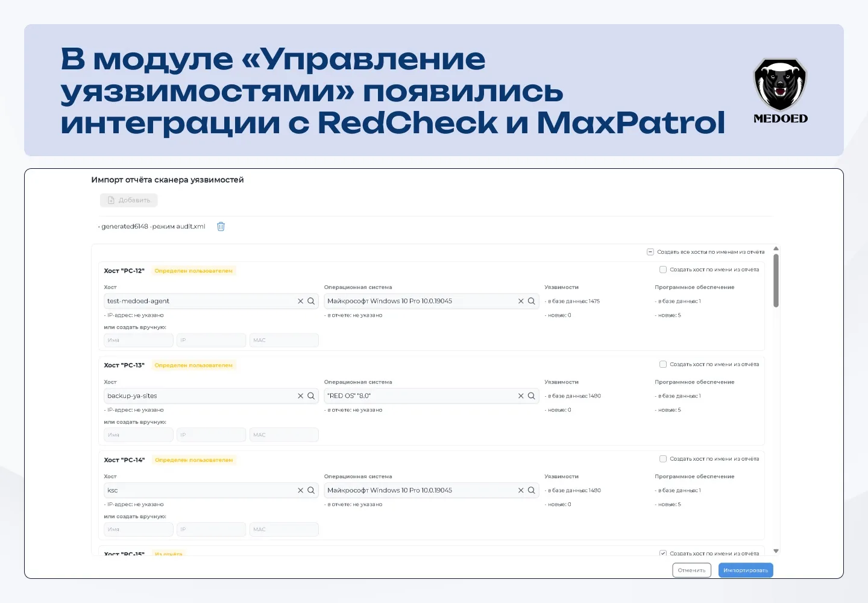Click the 'Отменить' cancel button
Screen dimensions: 868x603
coord(691,570)
